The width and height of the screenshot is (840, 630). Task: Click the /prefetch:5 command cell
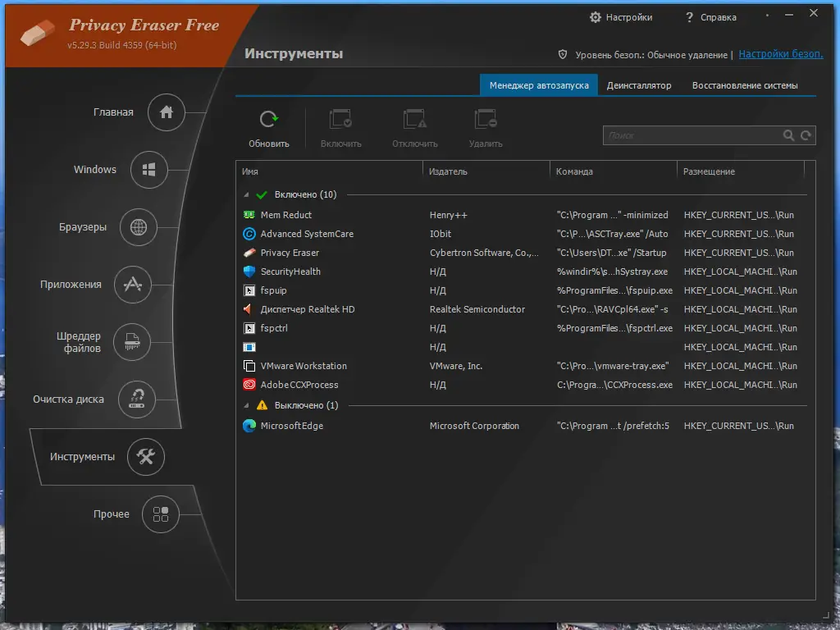click(613, 426)
